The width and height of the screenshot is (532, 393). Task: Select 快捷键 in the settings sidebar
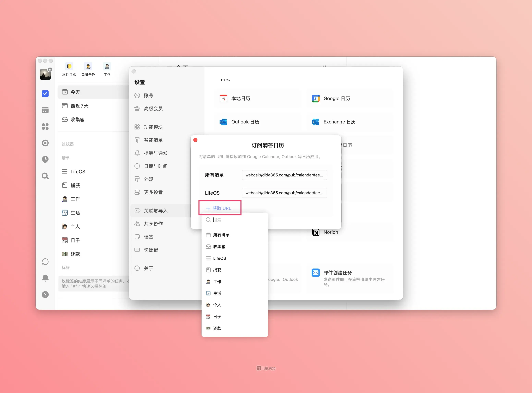click(151, 250)
